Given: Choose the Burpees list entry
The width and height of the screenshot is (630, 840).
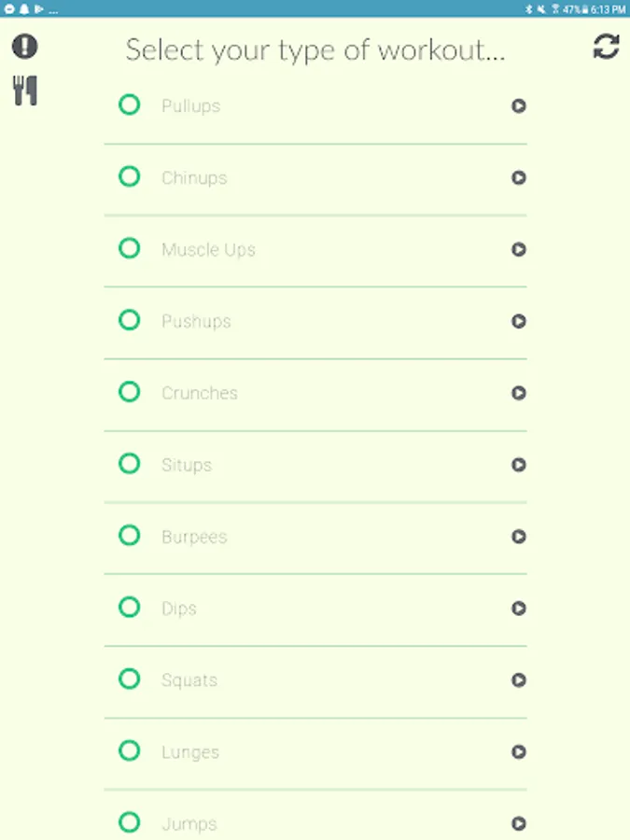Looking at the screenshot, I should pyautogui.click(x=194, y=538).
